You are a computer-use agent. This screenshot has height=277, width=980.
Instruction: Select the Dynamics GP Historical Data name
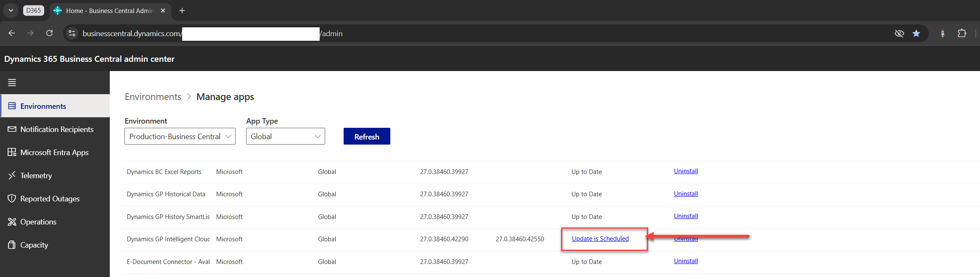tap(166, 194)
